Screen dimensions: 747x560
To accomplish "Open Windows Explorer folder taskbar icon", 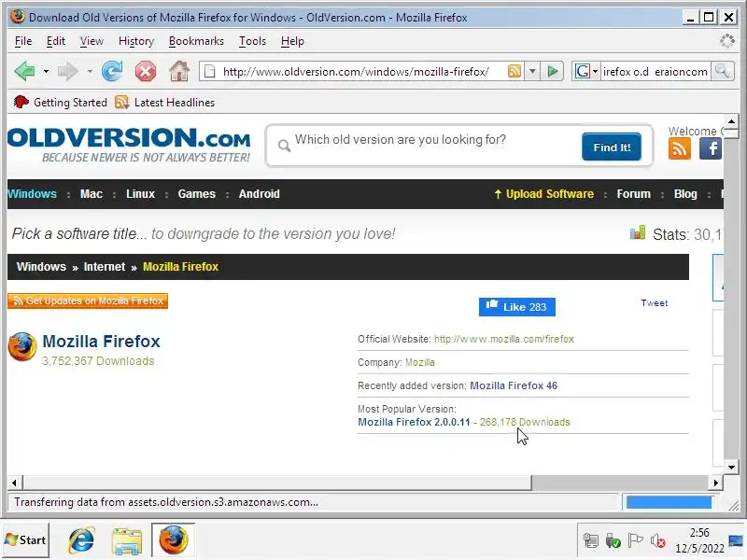I will 127,540.
